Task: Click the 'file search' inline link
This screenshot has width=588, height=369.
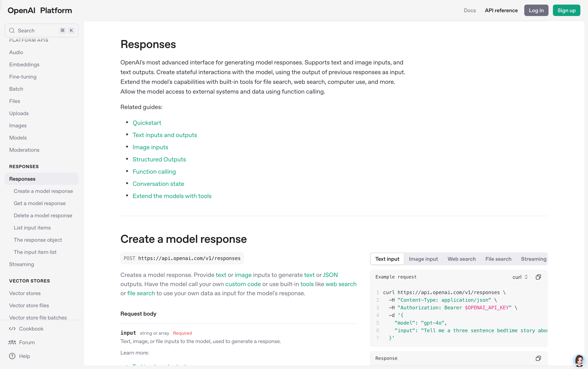Action: click(x=141, y=293)
